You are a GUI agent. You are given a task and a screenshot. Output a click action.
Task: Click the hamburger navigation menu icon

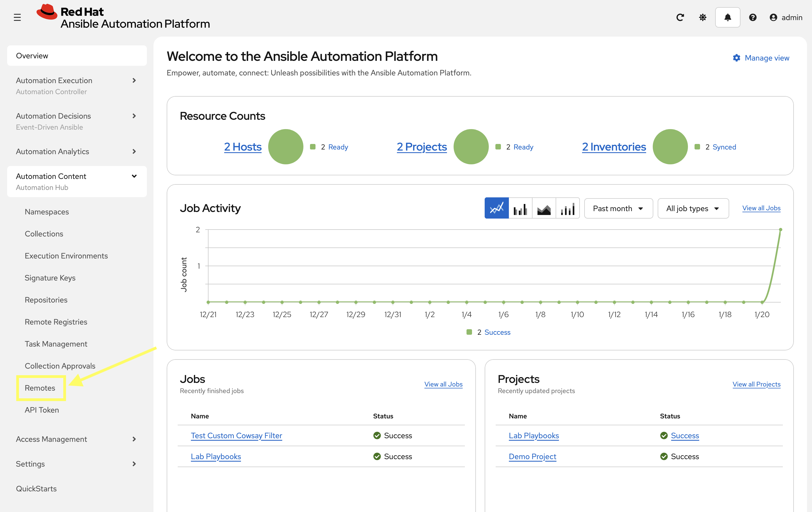click(17, 17)
